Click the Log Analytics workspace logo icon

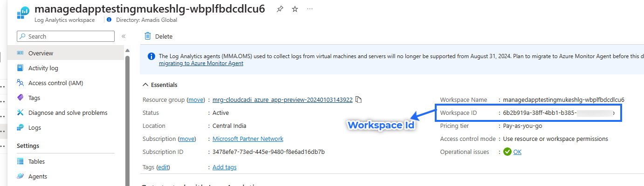[x=23, y=13]
